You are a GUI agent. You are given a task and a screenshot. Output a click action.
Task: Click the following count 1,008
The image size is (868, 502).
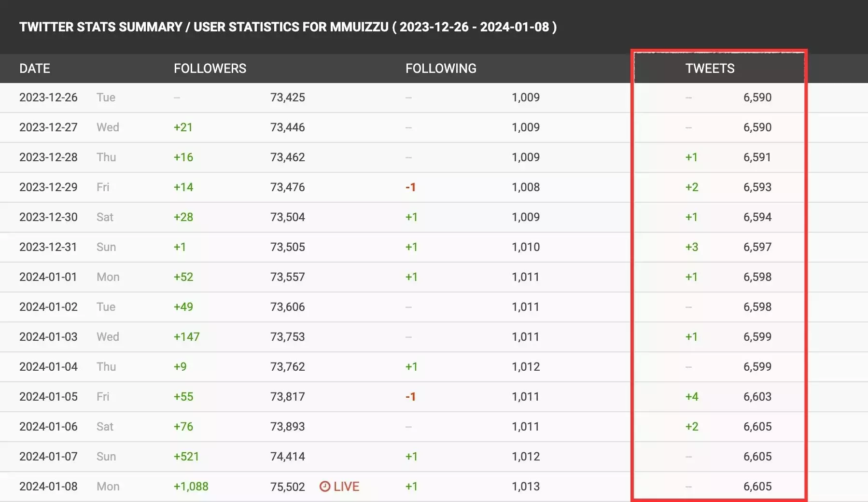coord(526,187)
